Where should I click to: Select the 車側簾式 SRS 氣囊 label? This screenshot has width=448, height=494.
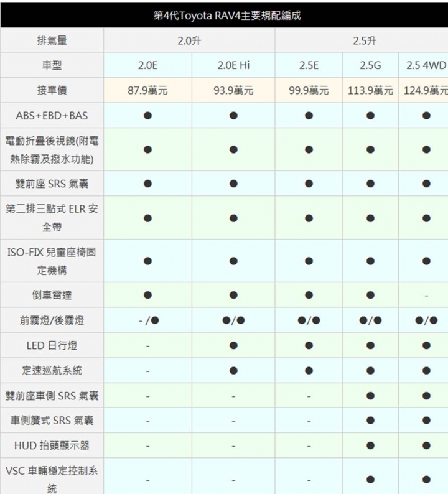click(x=52, y=421)
